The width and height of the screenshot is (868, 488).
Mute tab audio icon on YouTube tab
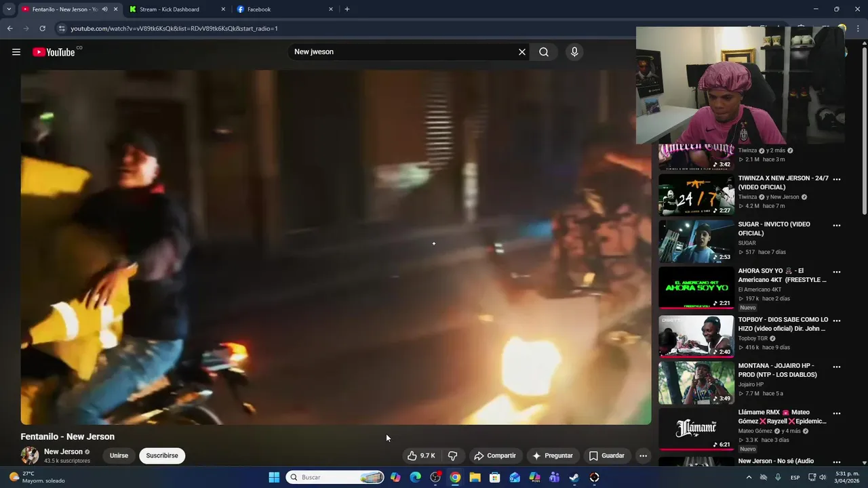(104, 9)
